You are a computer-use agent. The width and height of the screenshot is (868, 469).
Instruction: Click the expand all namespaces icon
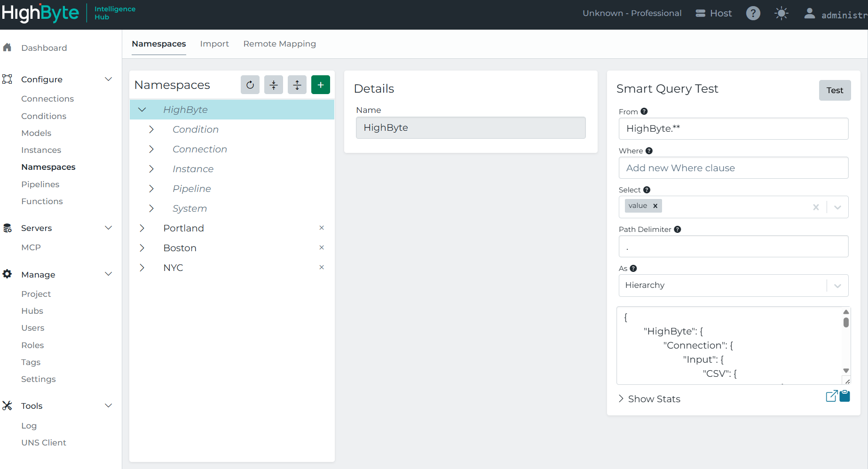pyautogui.click(x=297, y=85)
